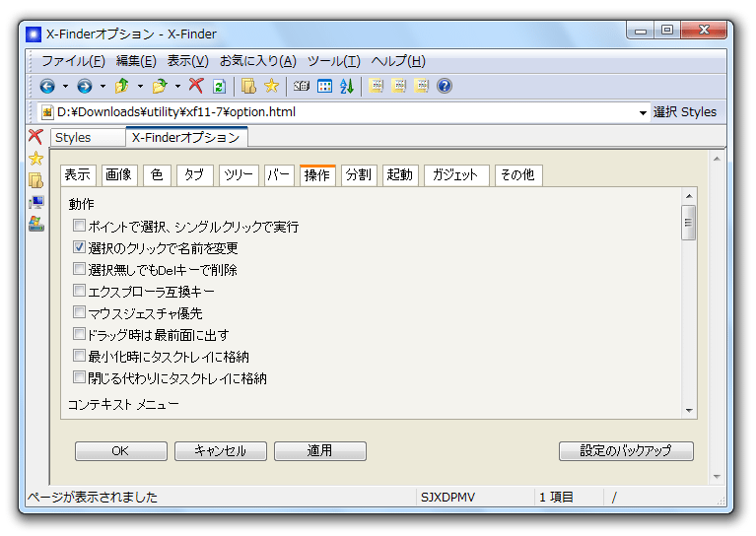Image resolution: width=756 pixels, height=536 pixels.
Task: Switch to the Styles tab
Action: click(87, 137)
